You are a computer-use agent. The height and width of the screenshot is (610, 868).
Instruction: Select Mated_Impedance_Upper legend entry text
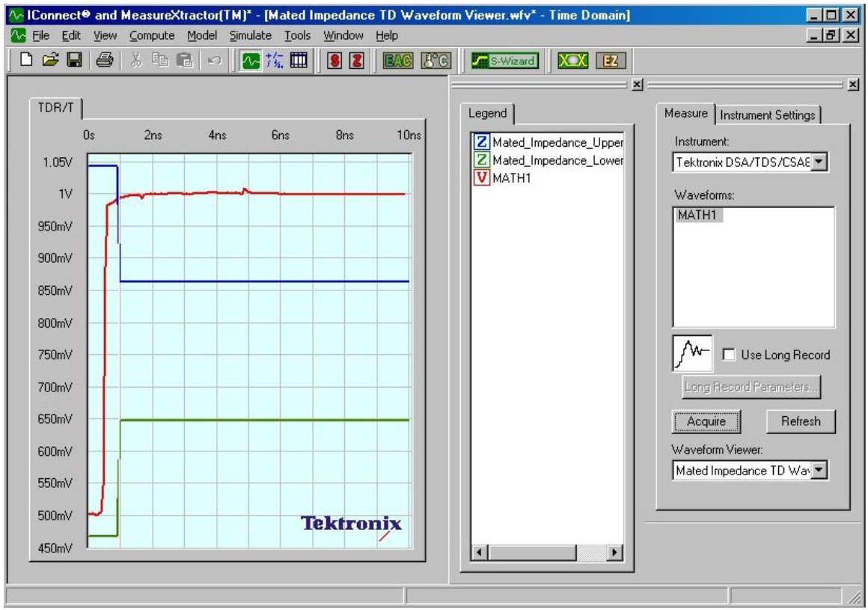point(558,142)
